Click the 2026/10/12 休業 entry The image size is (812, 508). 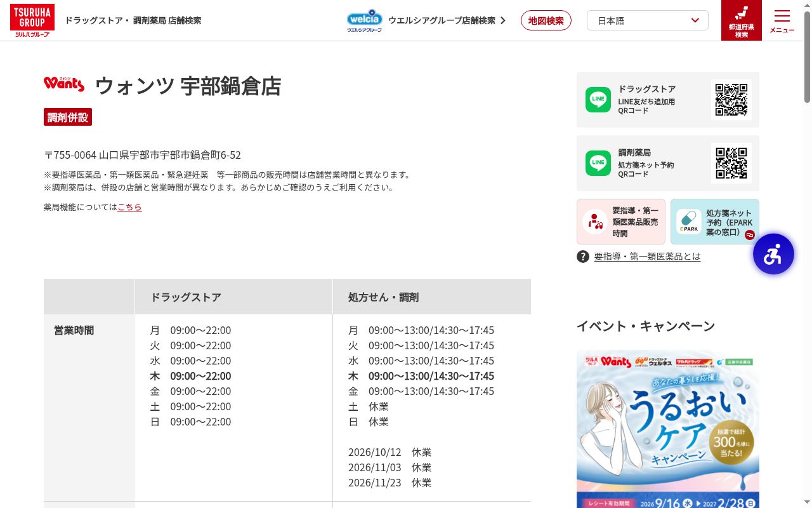click(390, 452)
